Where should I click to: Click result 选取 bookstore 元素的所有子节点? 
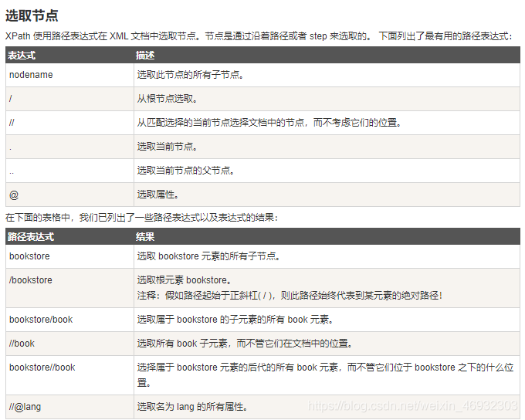click(x=208, y=256)
